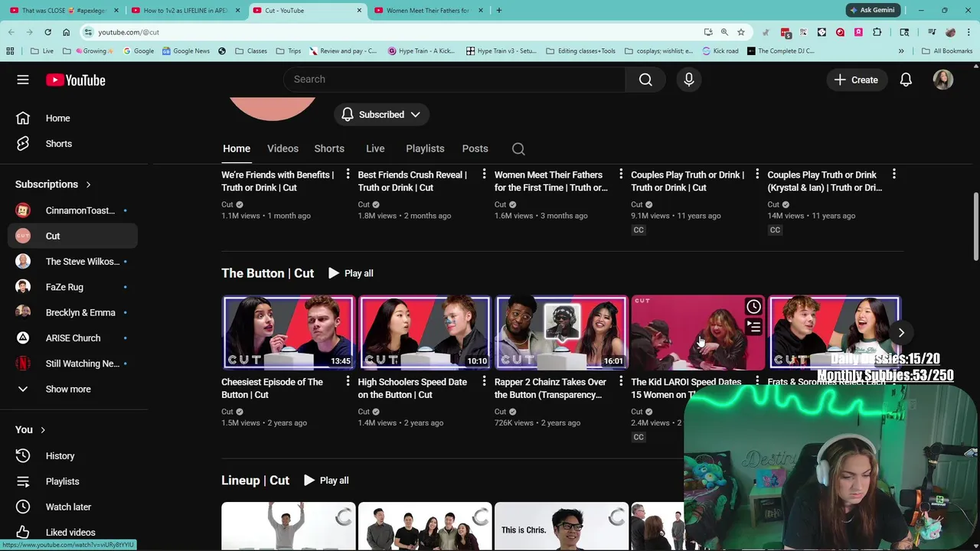Open ARISE Church subscription channel
Screen dimensions: 980x551
73,338
